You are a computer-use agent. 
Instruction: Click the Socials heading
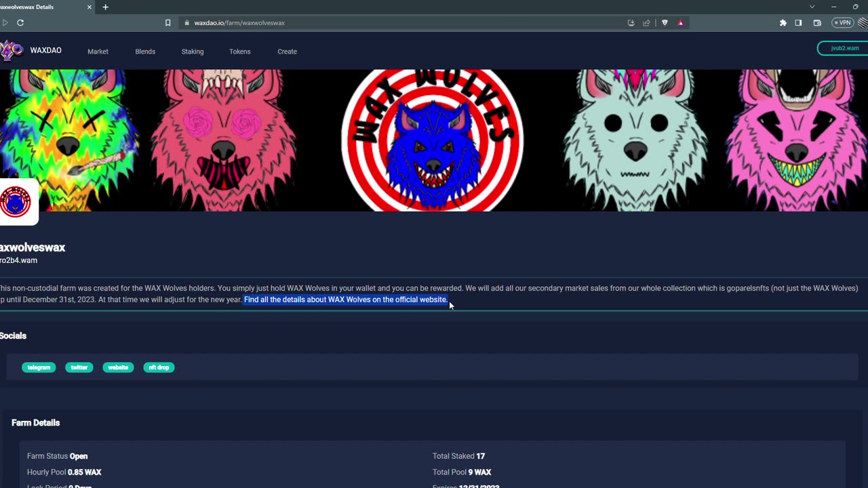tap(13, 335)
